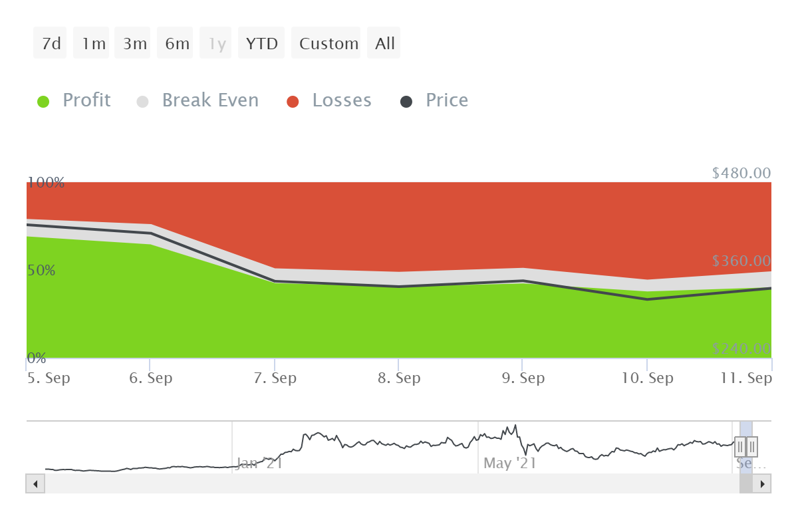
Task: Click the right navigator range handle
Action: [752, 446]
